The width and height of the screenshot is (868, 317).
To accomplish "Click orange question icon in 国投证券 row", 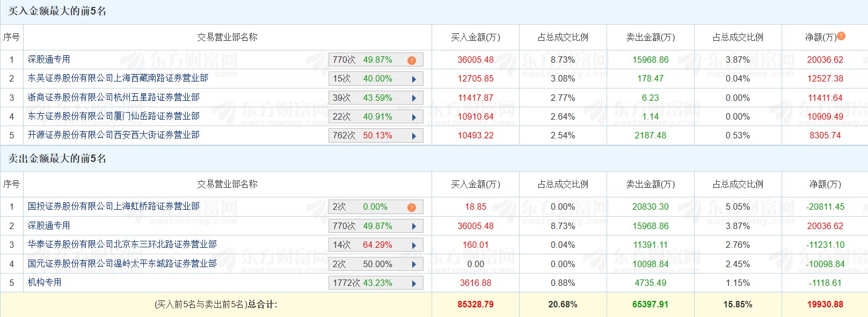I will pyautogui.click(x=412, y=208).
